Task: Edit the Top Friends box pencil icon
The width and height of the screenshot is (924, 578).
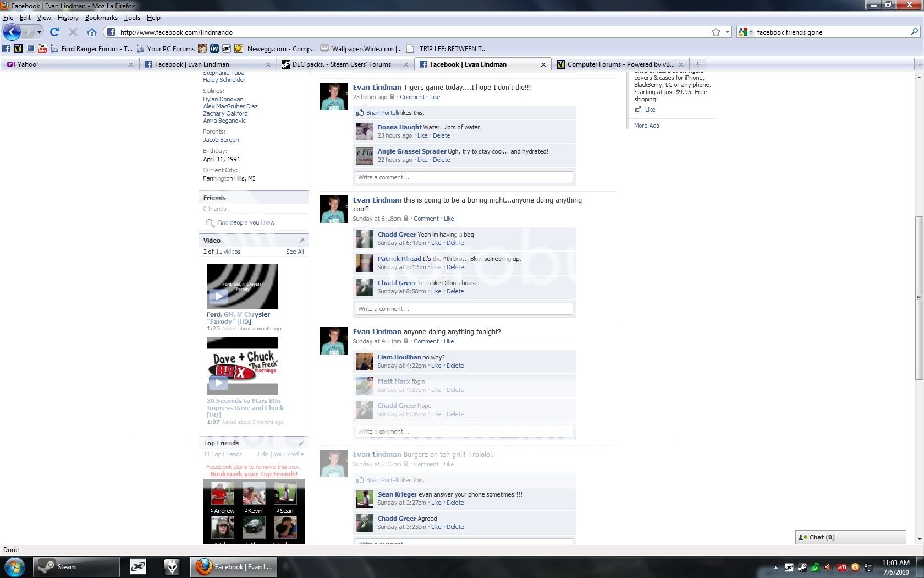Action: 301,443
